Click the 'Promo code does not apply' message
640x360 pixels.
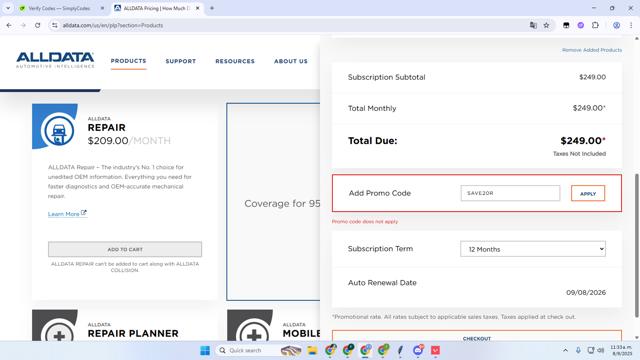coord(365,221)
